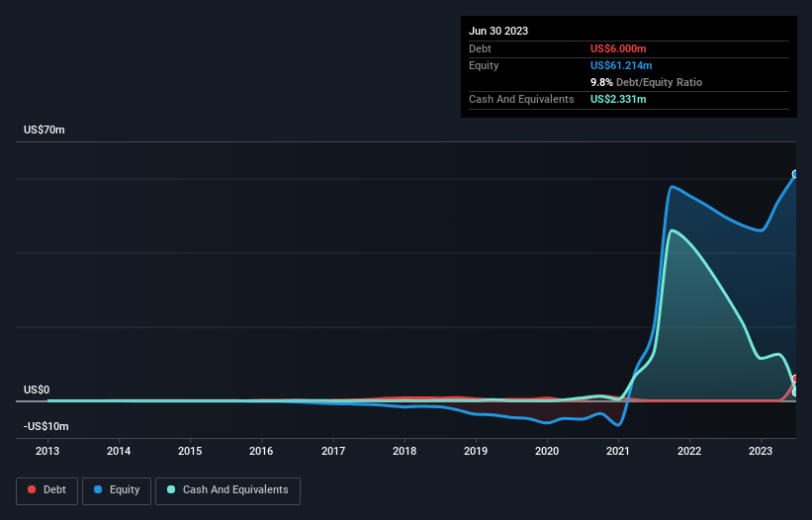Click the Debt label in tooltip
The image size is (812, 520).
(480, 48)
